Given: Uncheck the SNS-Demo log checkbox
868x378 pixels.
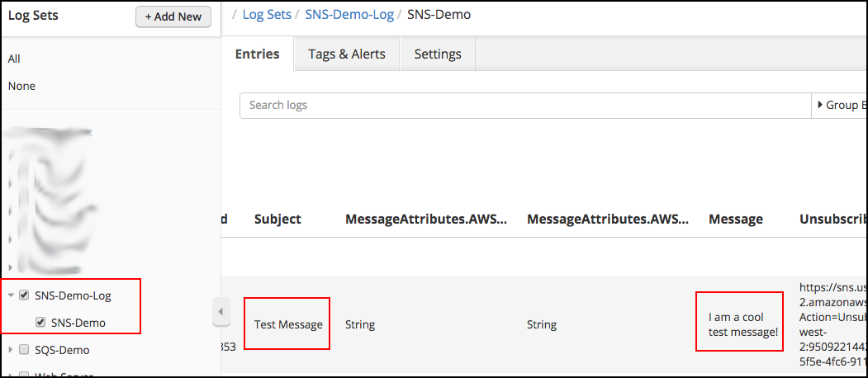Looking at the screenshot, I should [x=40, y=323].
